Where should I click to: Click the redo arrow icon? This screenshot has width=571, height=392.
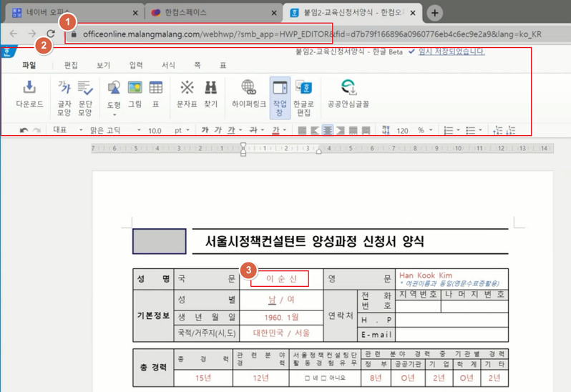(36, 130)
